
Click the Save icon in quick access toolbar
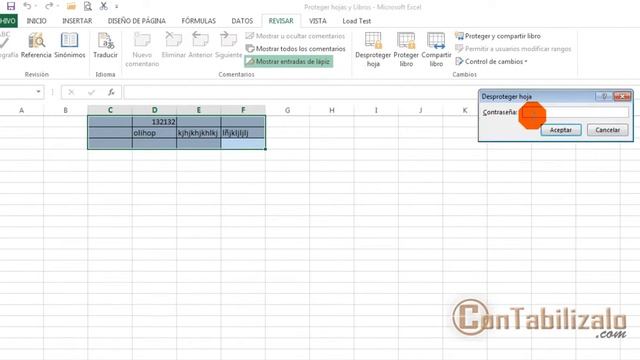(x=11, y=6)
